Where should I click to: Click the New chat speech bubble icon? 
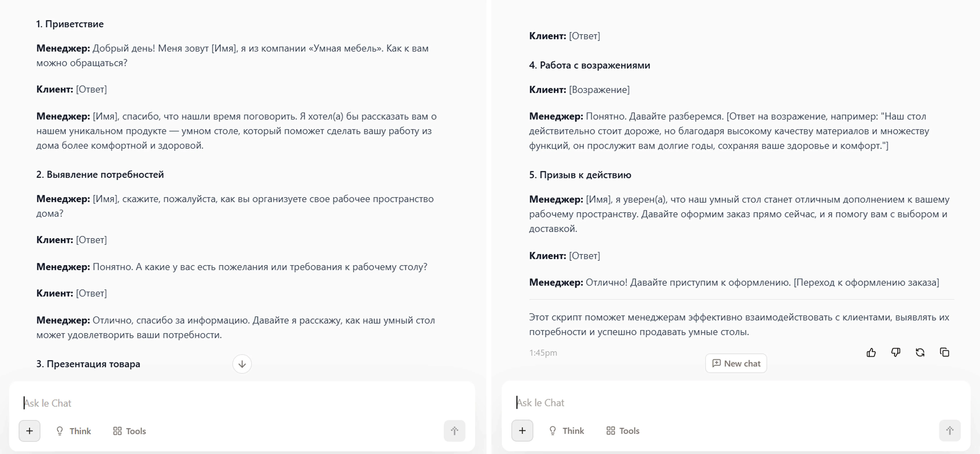click(717, 363)
